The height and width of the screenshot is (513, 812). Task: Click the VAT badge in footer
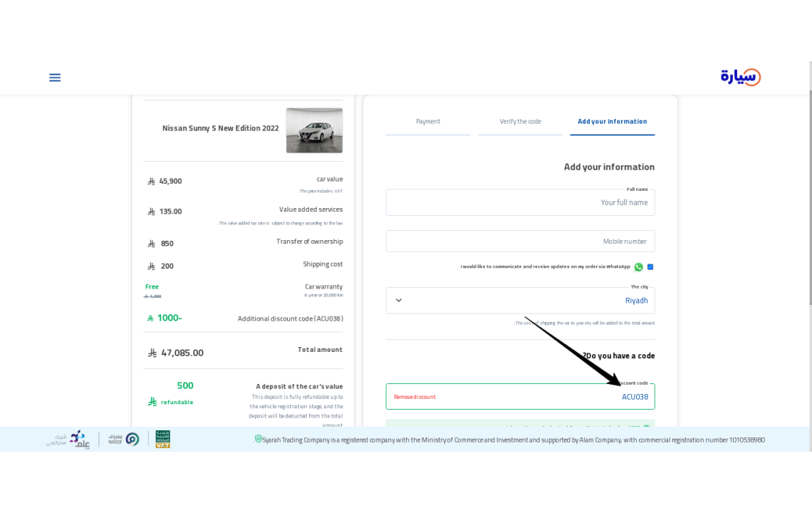(x=162, y=439)
